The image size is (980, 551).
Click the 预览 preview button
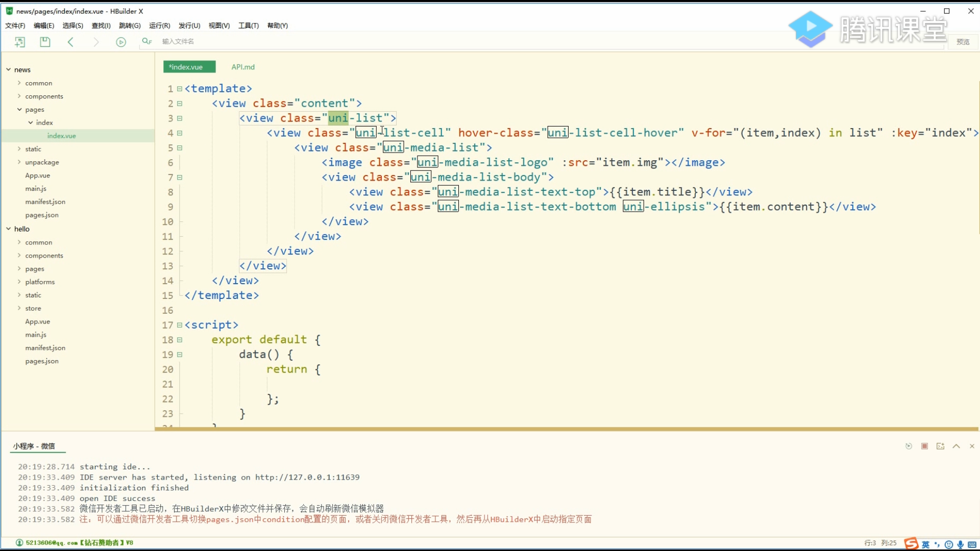[963, 42]
